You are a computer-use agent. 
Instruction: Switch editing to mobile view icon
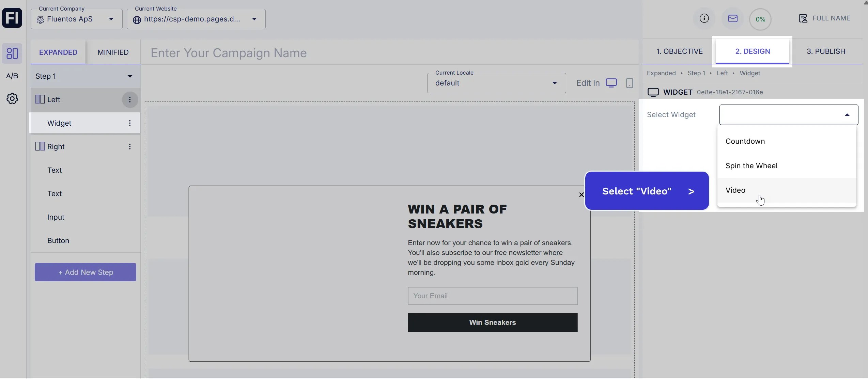[630, 83]
